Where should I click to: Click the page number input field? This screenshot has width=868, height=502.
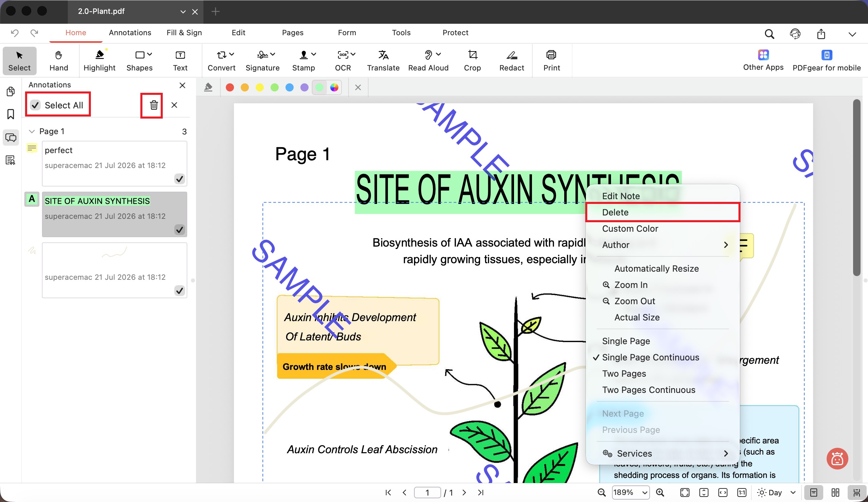pyautogui.click(x=427, y=493)
